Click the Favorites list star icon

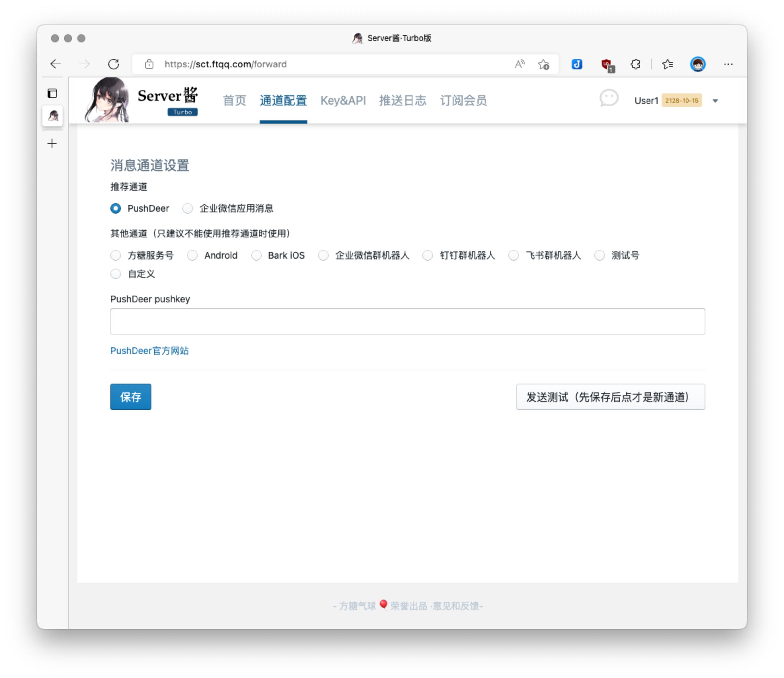click(668, 64)
